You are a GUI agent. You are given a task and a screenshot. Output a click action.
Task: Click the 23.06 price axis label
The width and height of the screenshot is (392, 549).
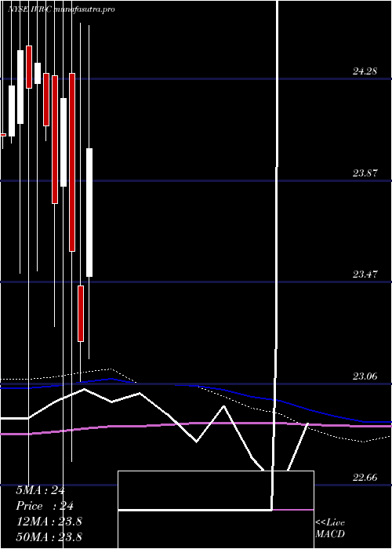(x=365, y=376)
